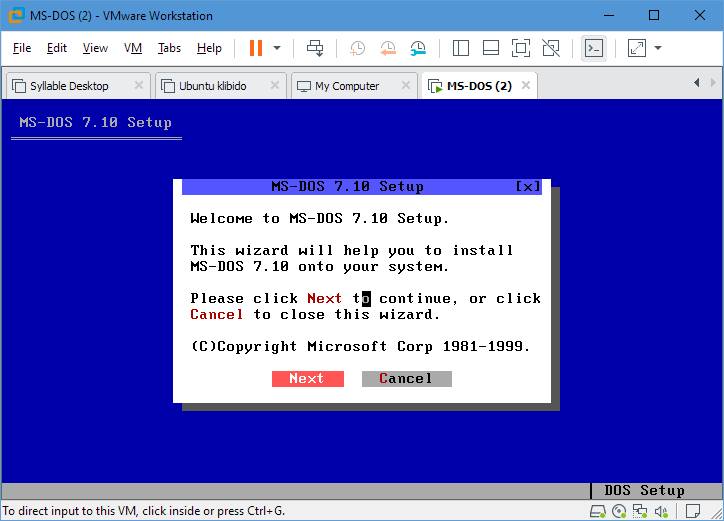Toggle the library sidebar view
The height and width of the screenshot is (521, 724).
pos(461,48)
